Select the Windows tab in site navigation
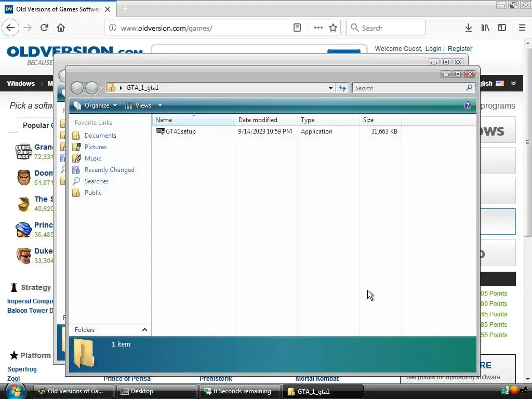 [x=21, y=84]
